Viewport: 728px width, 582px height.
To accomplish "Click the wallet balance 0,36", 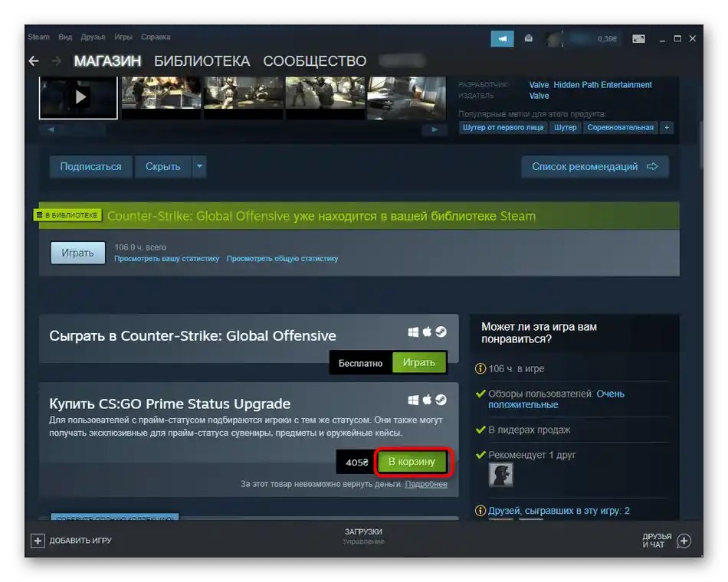I will (x=607, y=38).
